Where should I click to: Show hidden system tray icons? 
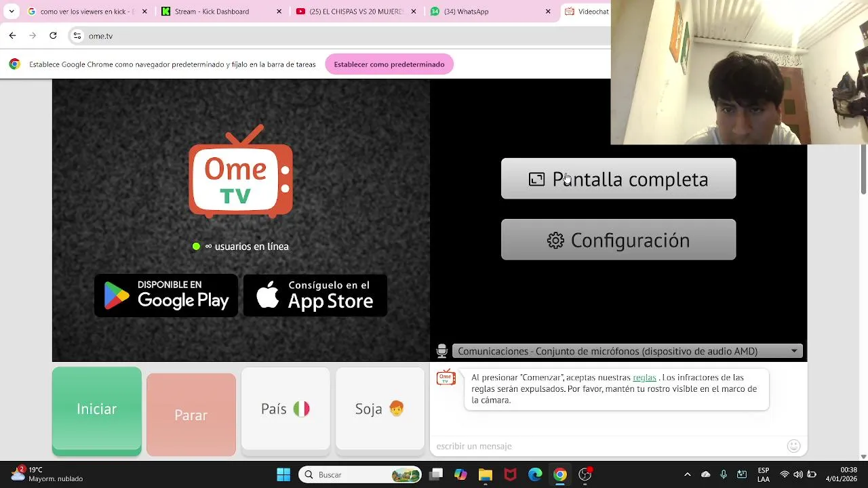point(688,474)
